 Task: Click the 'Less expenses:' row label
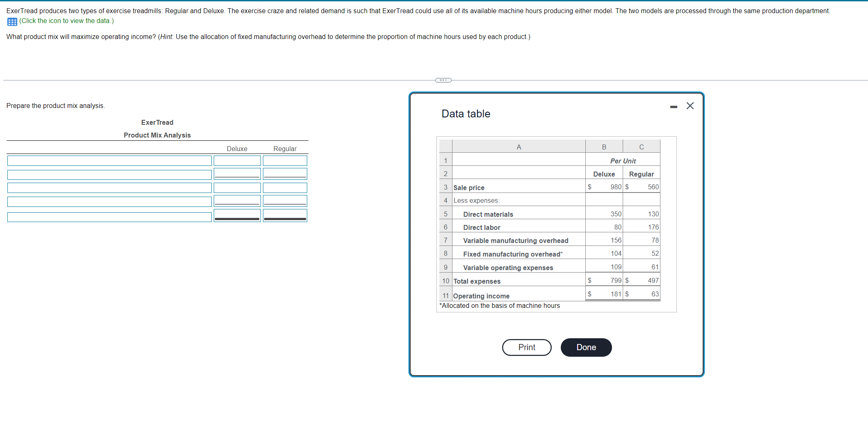[x=476, y=200]
